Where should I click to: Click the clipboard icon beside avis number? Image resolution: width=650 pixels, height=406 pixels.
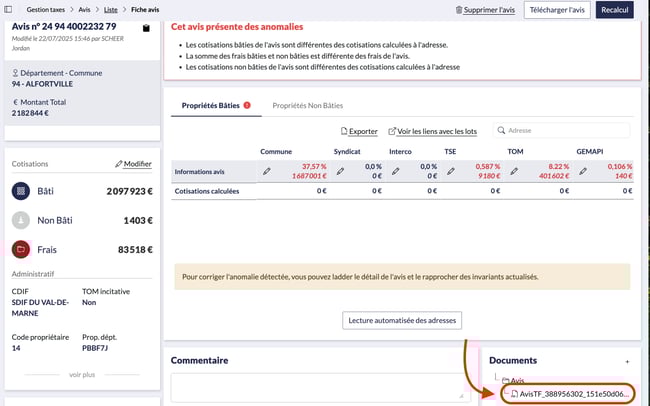tap(147, 27)
